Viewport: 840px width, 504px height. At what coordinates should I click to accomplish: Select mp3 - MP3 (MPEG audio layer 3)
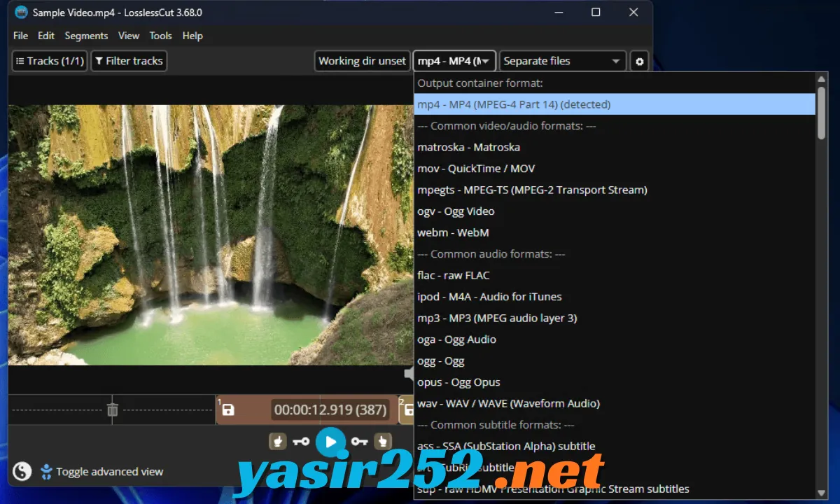615,318
